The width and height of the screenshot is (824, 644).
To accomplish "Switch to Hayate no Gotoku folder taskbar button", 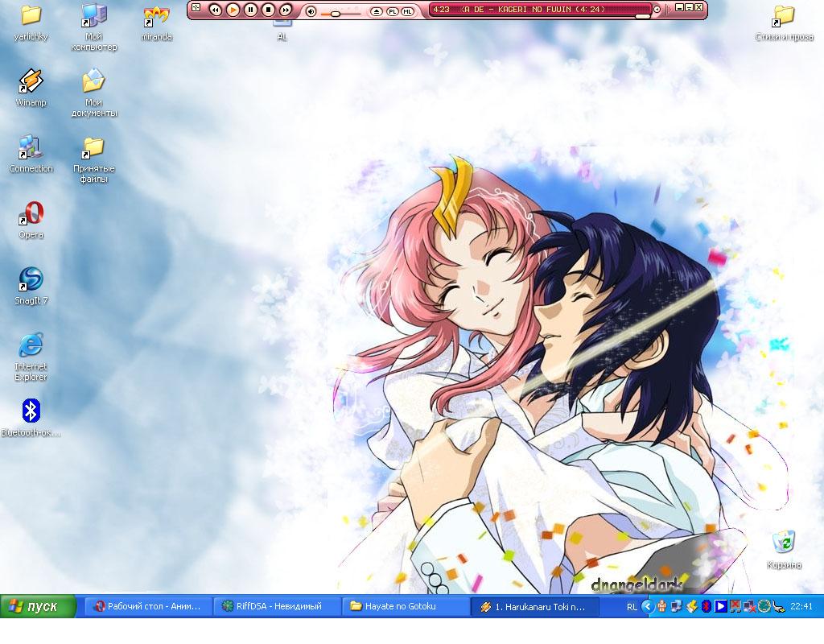I will [406, 606].
